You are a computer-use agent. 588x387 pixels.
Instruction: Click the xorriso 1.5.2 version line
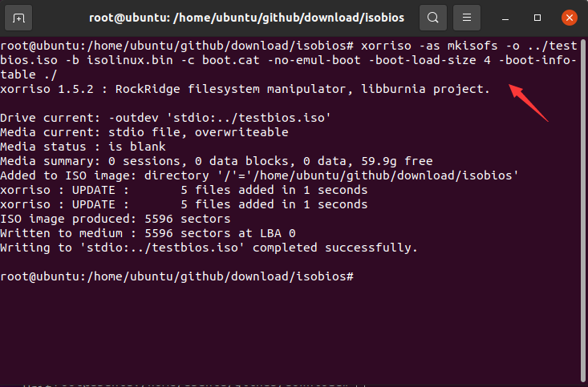click(x=245, y=89)
